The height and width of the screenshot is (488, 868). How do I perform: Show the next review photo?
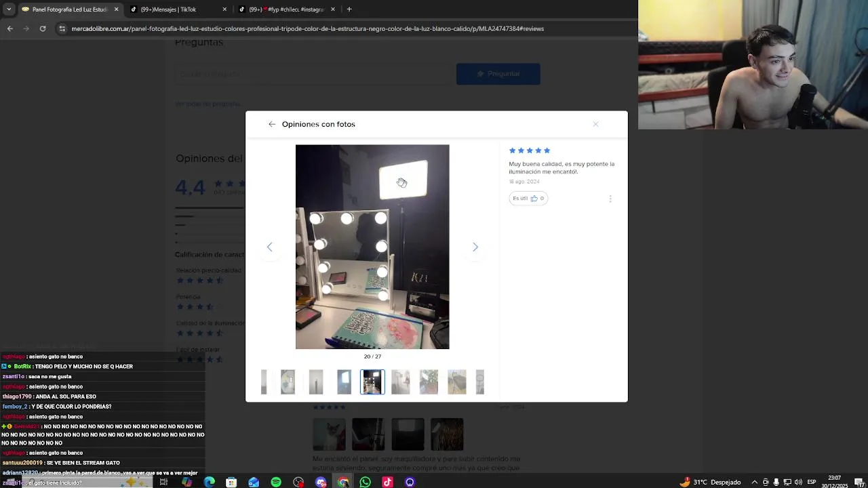point(475,247)
